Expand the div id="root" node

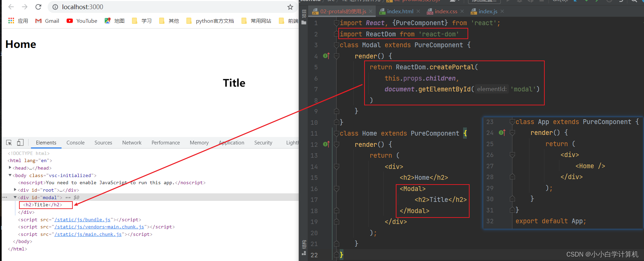[15, 190]
